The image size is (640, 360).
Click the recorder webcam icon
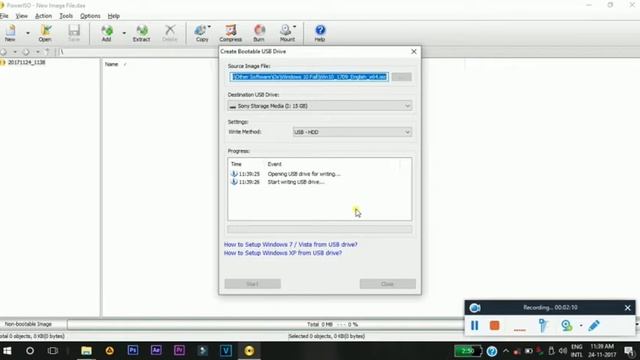click(566, 325)
